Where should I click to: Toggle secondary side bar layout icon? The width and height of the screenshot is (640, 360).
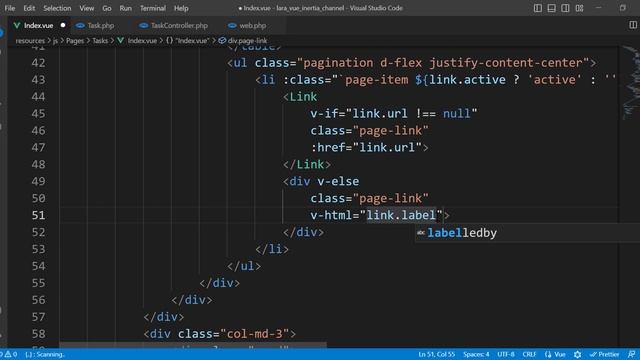pyautogui.click(x=565, y=8)
